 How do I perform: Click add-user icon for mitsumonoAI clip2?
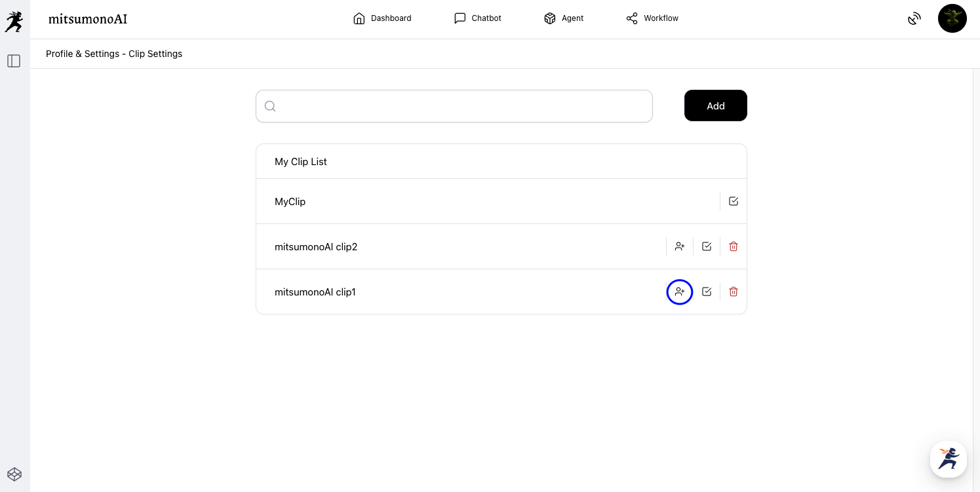tap(680, 246)
